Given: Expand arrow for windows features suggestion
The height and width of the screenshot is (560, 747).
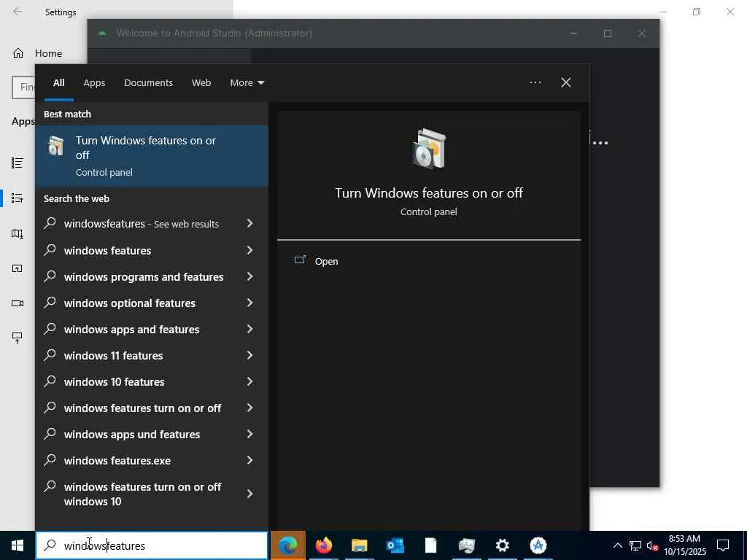Looking at the screenshot, I should click(x=249, y=249).
